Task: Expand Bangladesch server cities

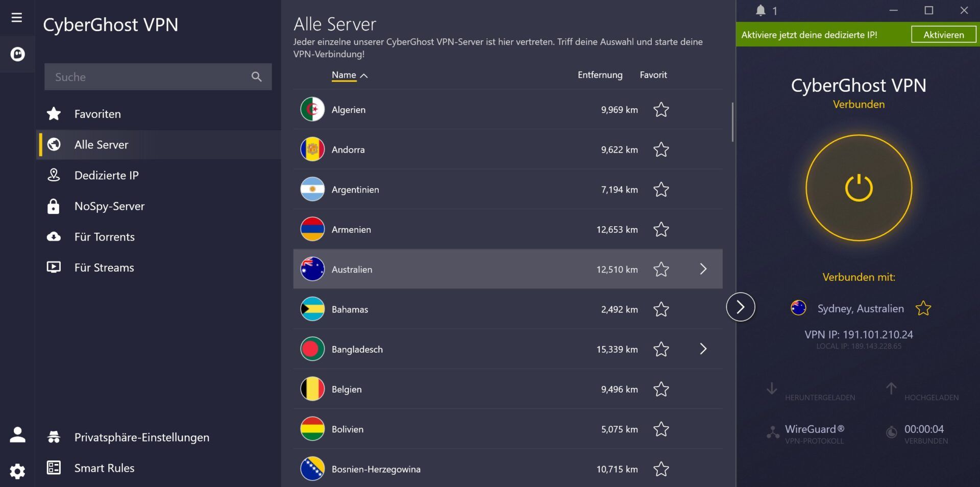Action: click(703, 349)
